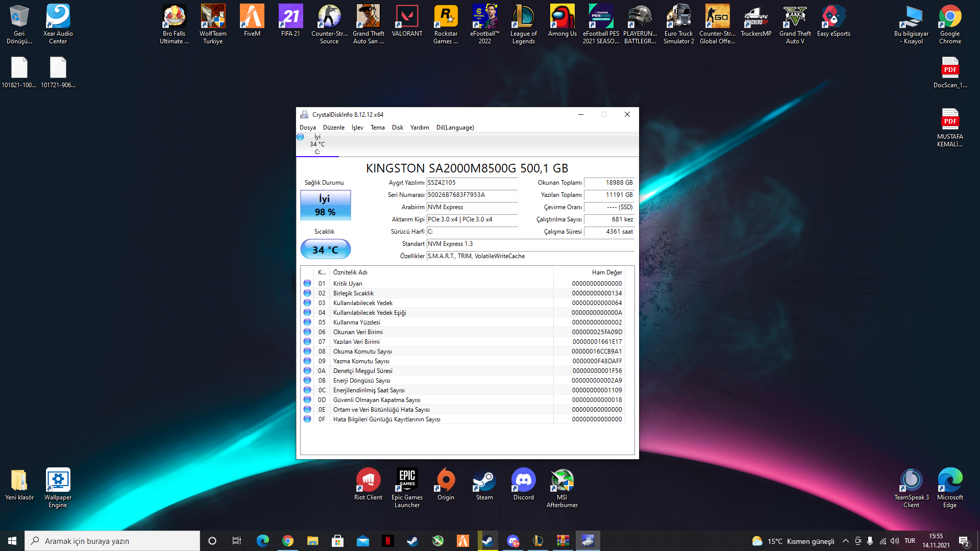This screenshot has width=980, height=551.
Task: Select the Okunan Veri Birimi row
Action: (x=463, y=332)
